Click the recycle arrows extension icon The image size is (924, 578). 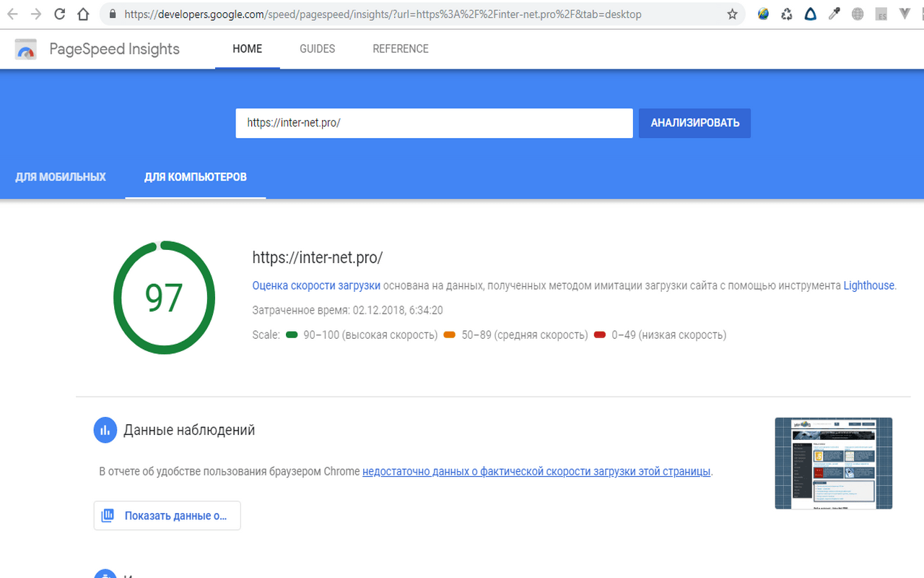pos(787,14)
